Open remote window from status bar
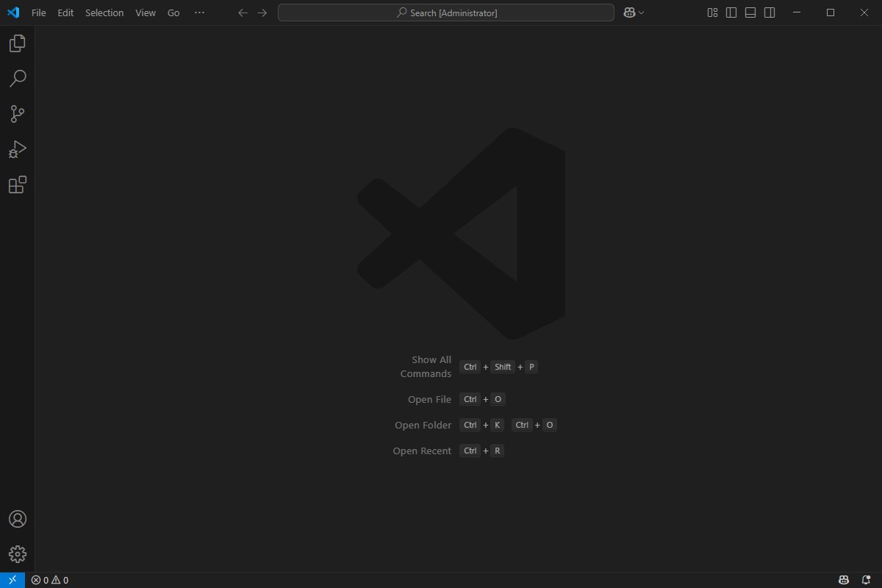The image size is (882, 588). point(12,580)
